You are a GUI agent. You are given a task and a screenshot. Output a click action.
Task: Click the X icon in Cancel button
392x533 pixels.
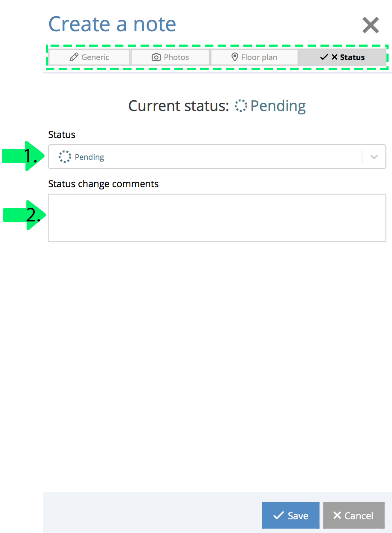pyautogui.click(x=337, y=515)
